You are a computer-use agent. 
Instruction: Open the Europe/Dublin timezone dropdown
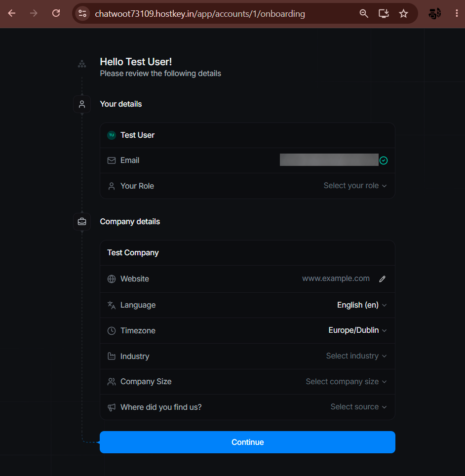[357, 330]
